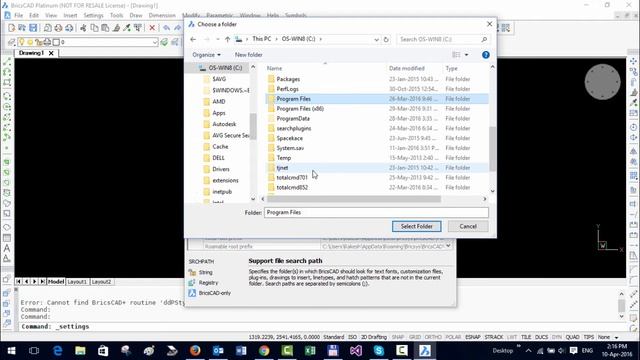Click the Undo arrow in toolbar
Screen dimensions: 640x360
pyautogui.click(x=166, y=28)
